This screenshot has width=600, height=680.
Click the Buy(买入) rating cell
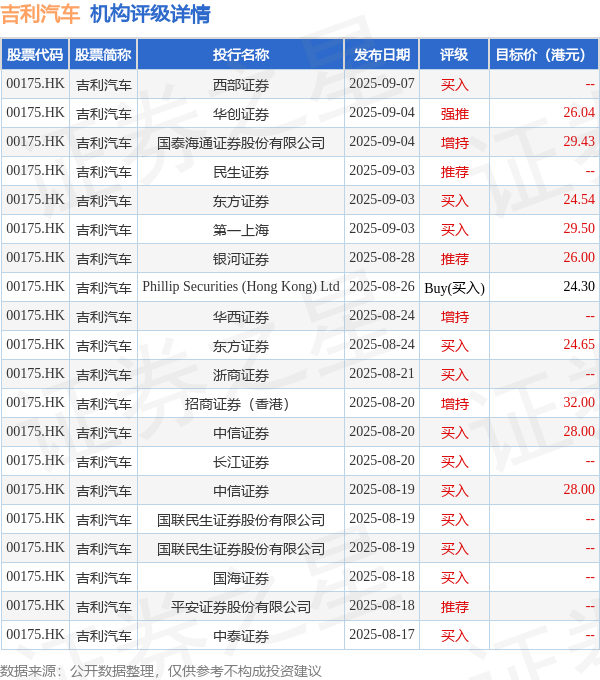tap(454, 288)
